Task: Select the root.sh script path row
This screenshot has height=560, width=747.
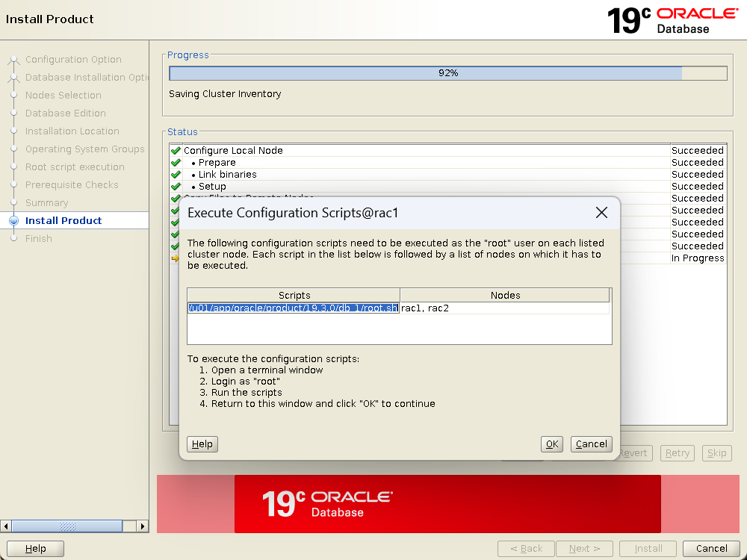Action: point(293,308)
